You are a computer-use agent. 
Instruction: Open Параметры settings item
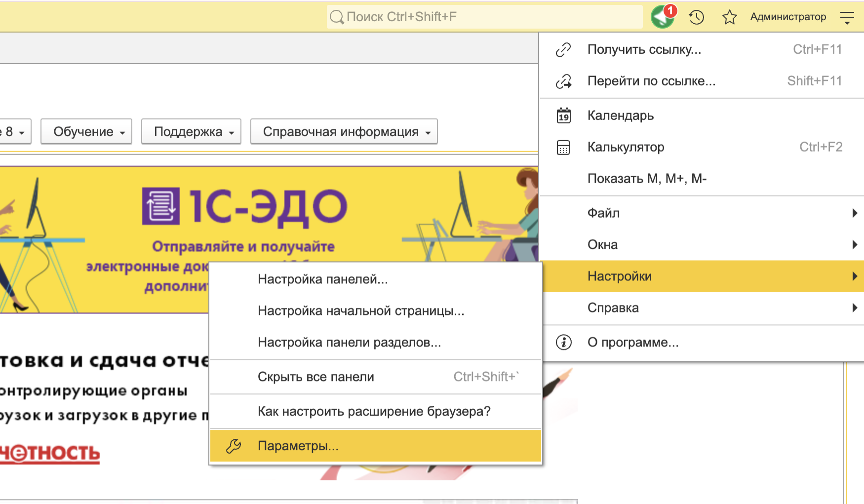point(376,446)
